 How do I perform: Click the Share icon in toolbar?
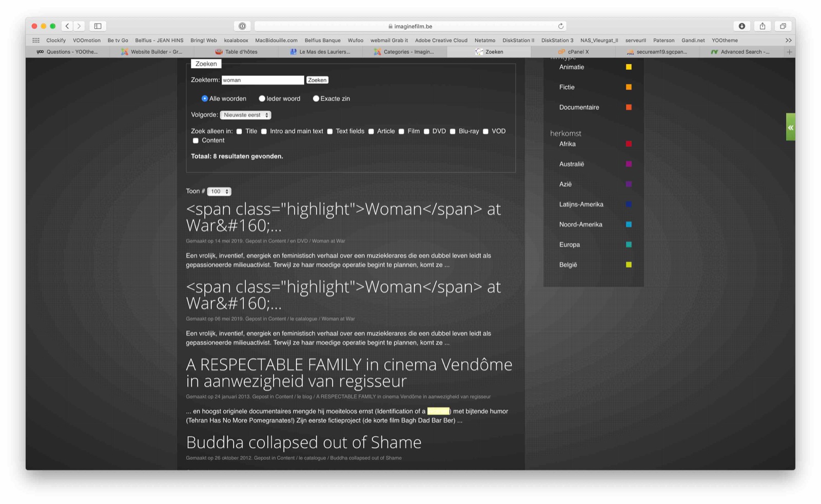click(x=763, y=26)
